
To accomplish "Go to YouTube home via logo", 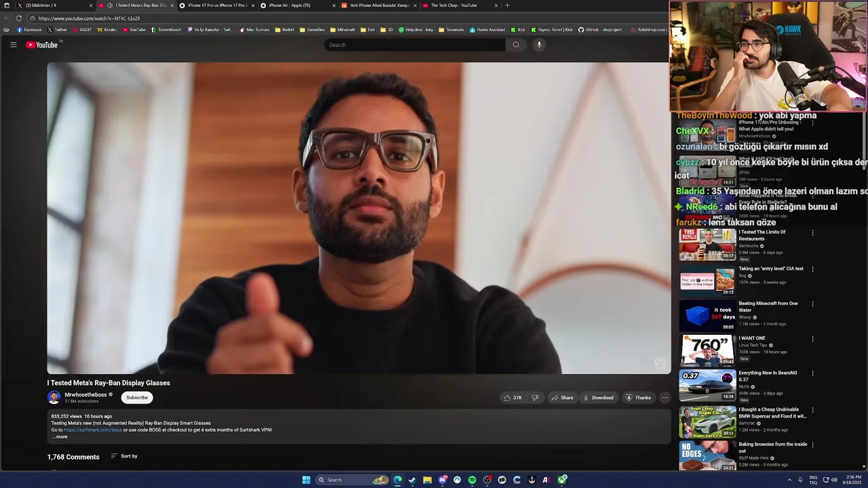I will pos(42,45).
